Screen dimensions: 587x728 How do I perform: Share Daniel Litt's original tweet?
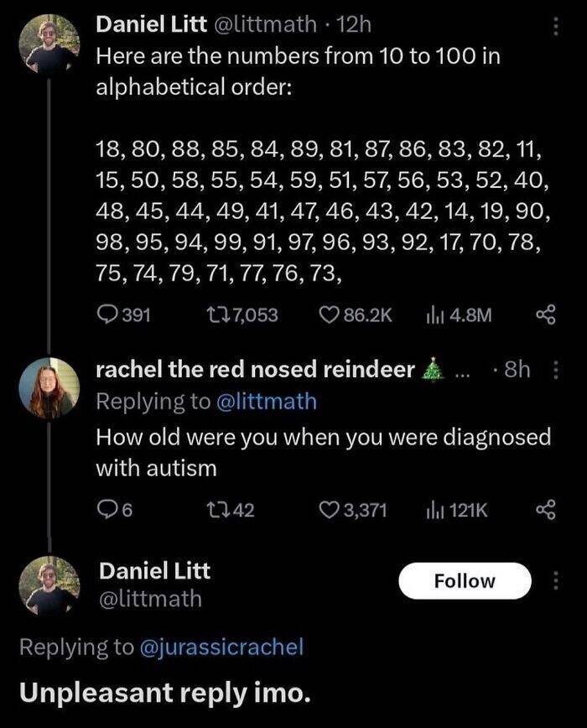pyautogui.click(x=547, y=315)
